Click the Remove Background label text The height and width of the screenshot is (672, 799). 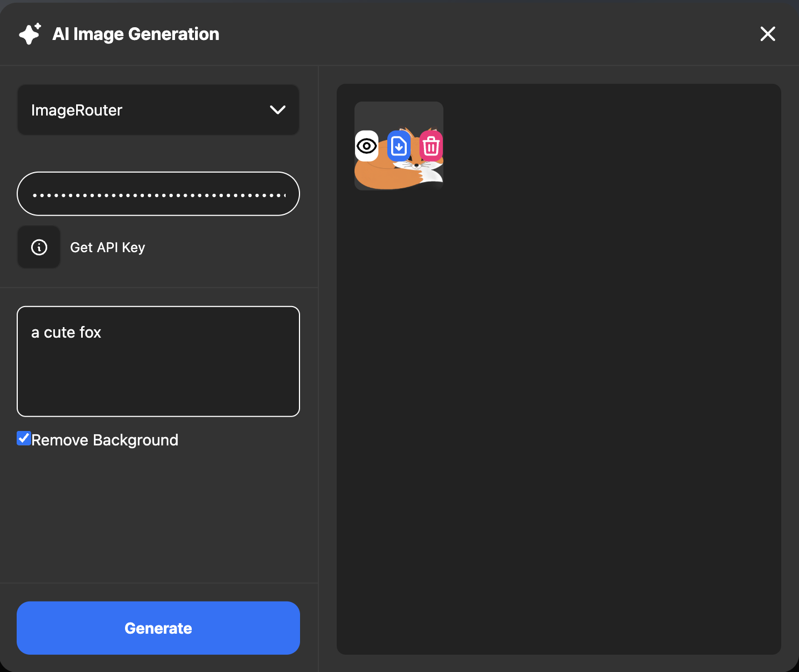pos(105,440)
